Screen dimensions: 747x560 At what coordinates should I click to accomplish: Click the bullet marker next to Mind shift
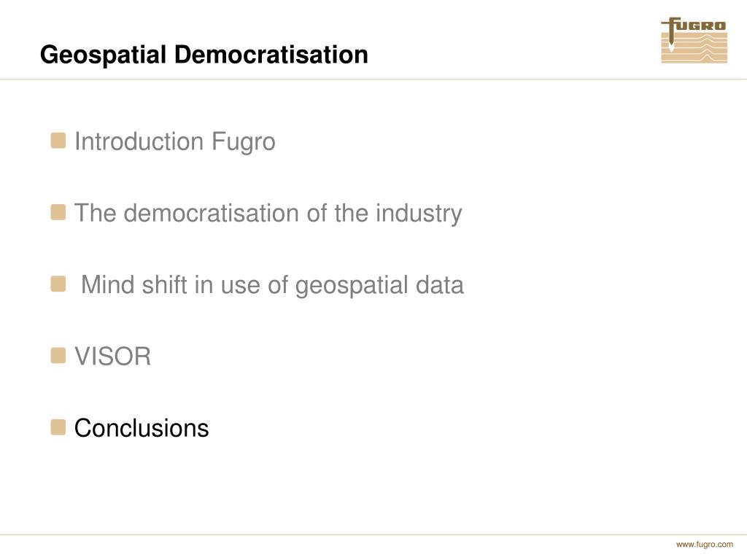tap(58, 284)
